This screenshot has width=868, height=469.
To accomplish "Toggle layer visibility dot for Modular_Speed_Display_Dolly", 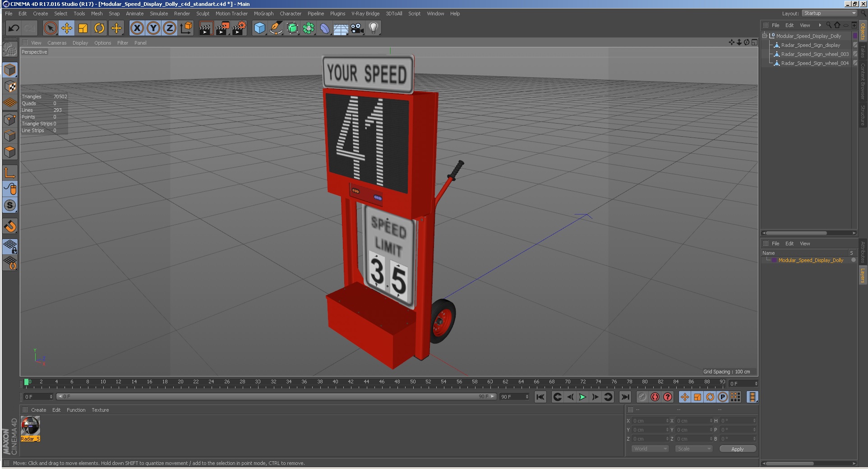I will [854, 260].
